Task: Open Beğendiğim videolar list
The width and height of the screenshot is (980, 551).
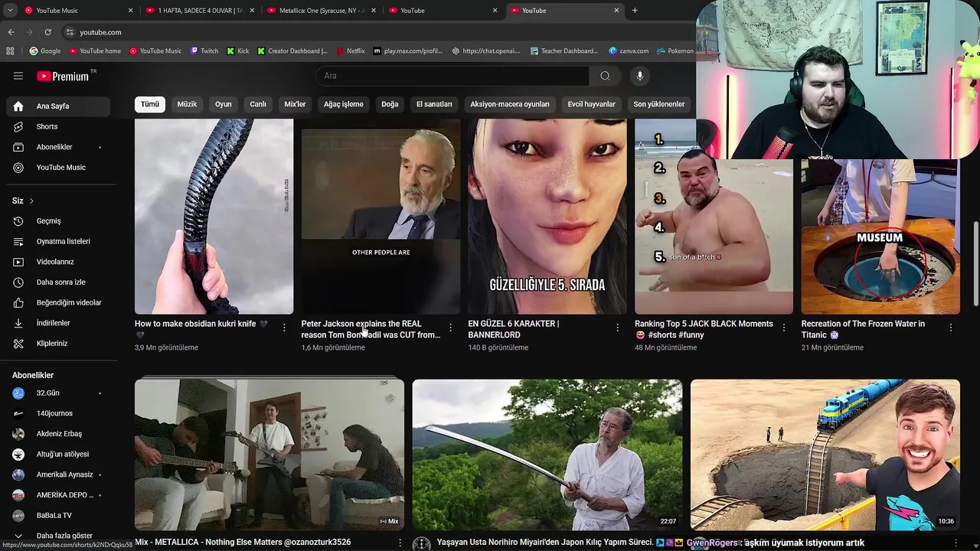Action: click(58, 302)
